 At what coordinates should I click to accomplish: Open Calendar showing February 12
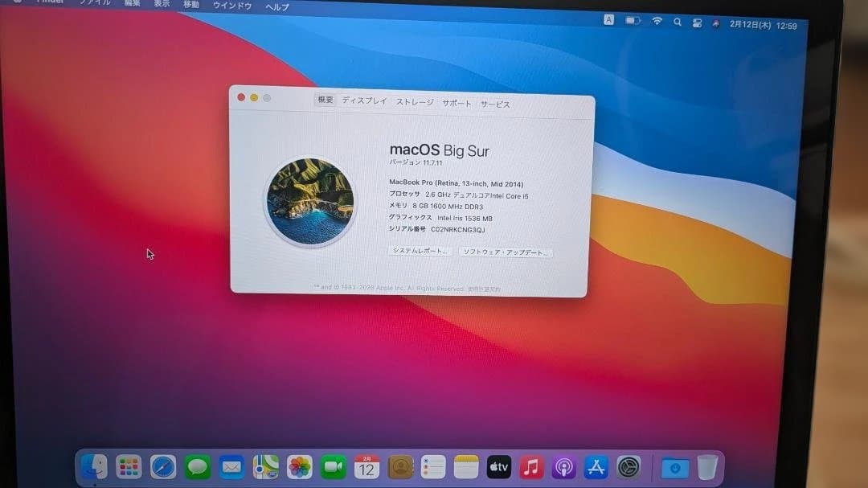pyautogui.click(x=367, y=467)
